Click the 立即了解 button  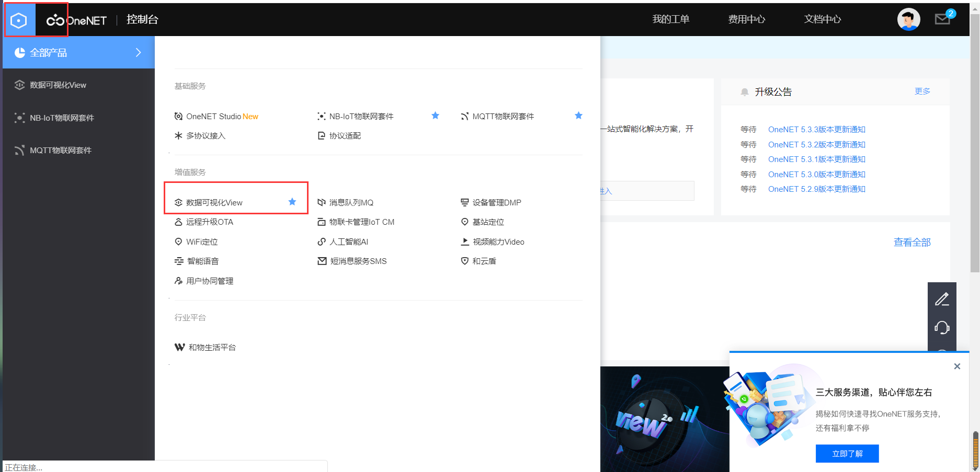tap(847, 453)
